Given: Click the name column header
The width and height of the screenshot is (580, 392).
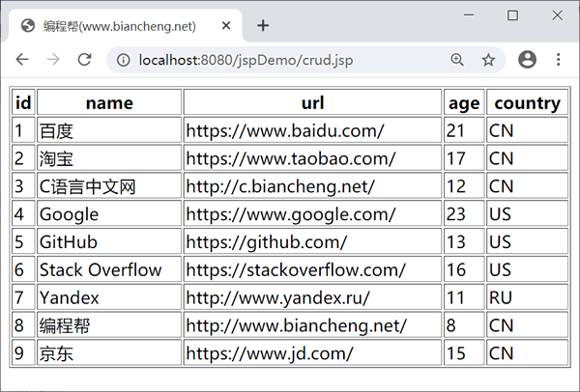Looking at the screenshot, I should click(109, 102).
